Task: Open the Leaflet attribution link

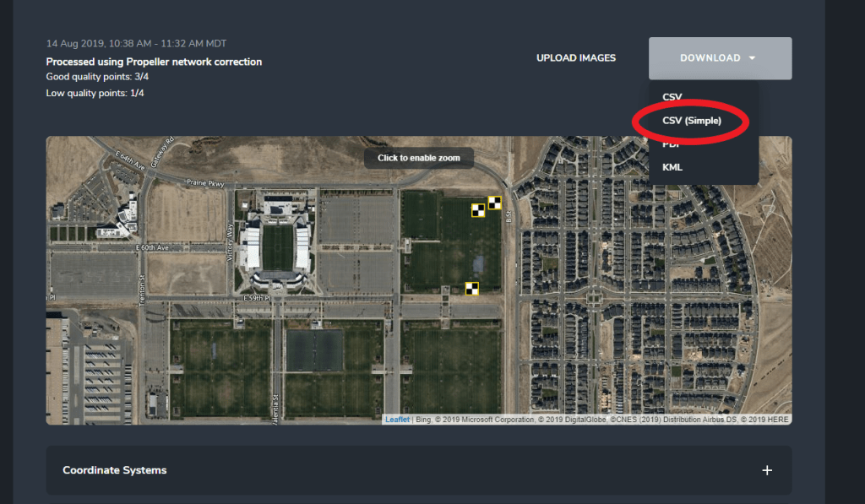Action: [397, 420]
